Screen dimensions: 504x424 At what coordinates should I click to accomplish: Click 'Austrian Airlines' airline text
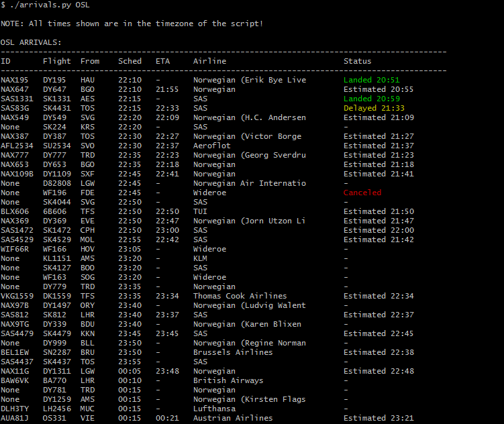[233, 418]
